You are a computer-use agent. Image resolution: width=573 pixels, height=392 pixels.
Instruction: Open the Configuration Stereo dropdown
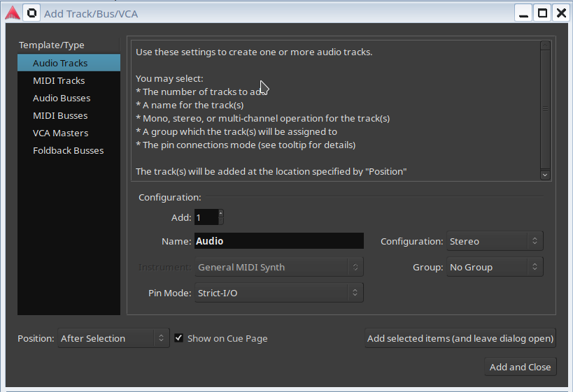click(x=495, y=241)
